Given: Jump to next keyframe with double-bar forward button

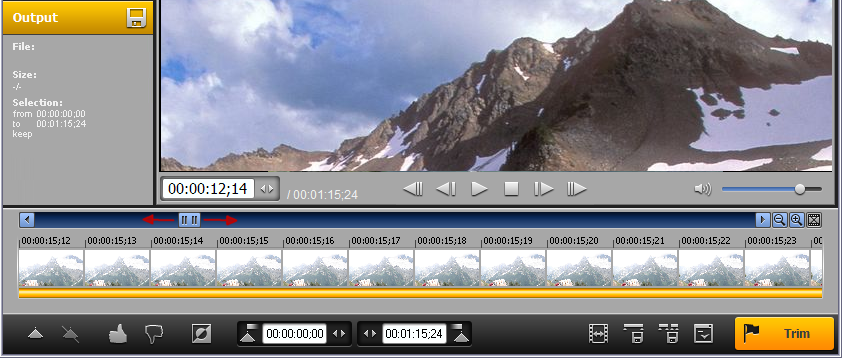Looking at the screenshot, I should click(x=576, y=189).
